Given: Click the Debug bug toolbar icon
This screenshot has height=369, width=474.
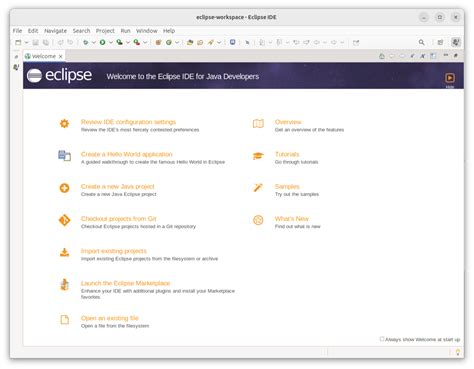Looking at the screenshot, I should (x=86, y=42).
